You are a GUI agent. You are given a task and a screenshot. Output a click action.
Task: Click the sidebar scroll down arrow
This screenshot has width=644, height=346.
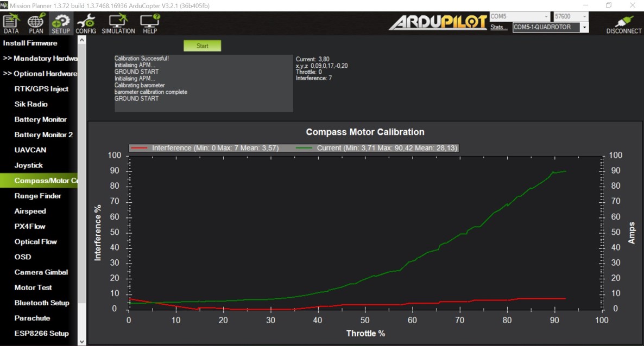[x=82, y=342]
